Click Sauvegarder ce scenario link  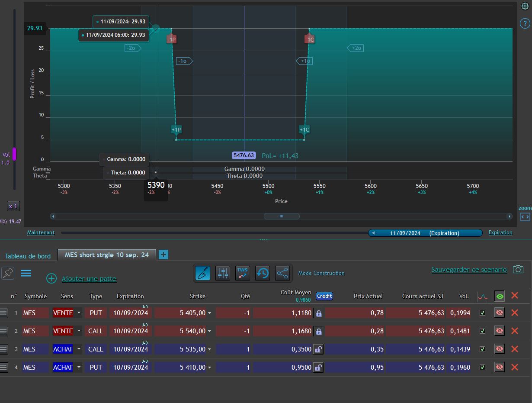(469, 270)
